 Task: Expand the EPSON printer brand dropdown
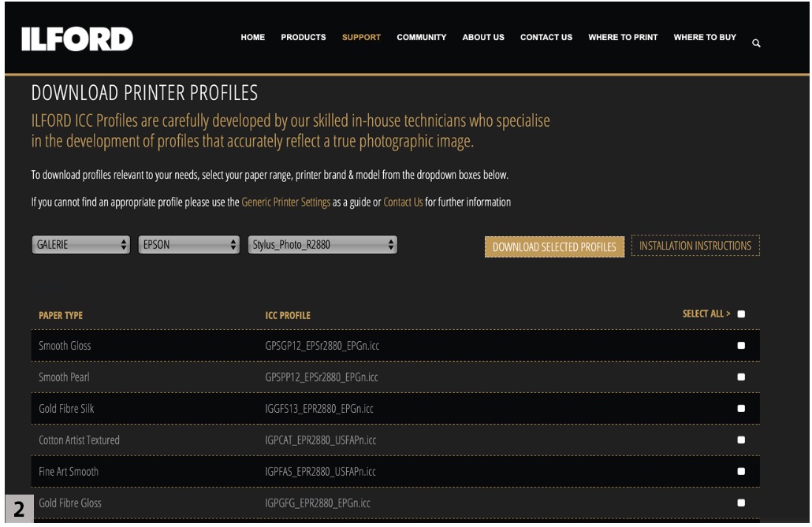pos(188,245)
